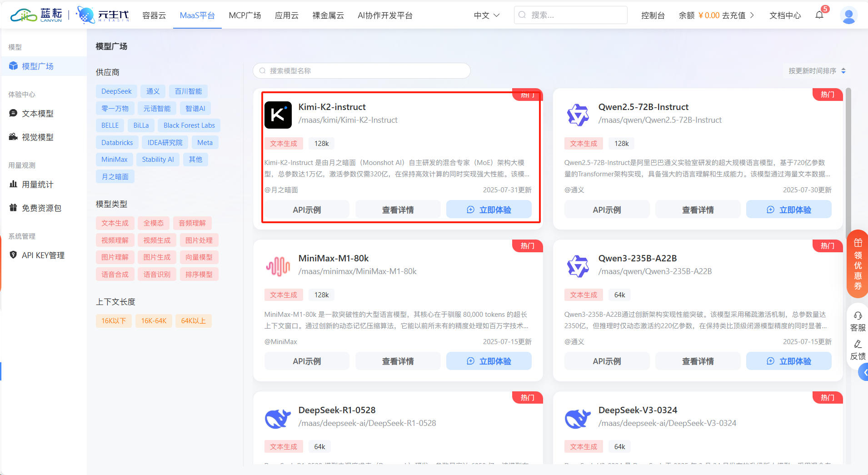Click the 视觉模型 icon in sidebar
The image size is (868, 475).
pyautogui.click(x=13, y=137)
